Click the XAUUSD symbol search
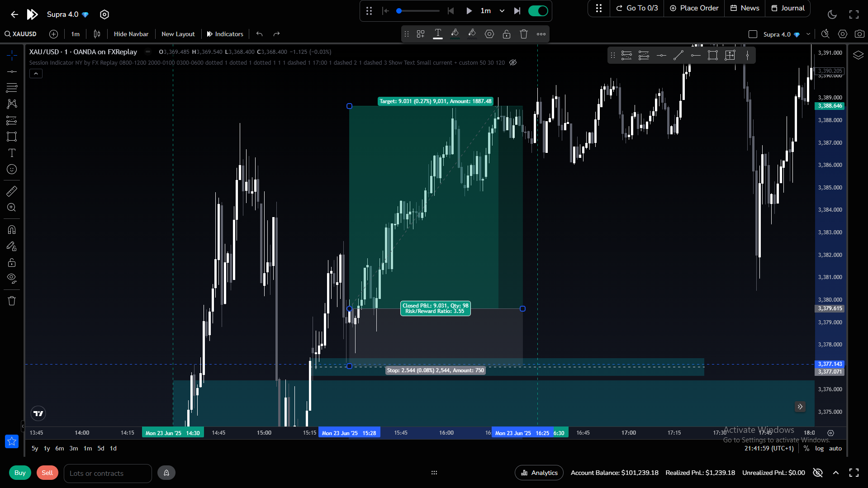This screenshot has width=868, height=488. (x=21, y=34)
